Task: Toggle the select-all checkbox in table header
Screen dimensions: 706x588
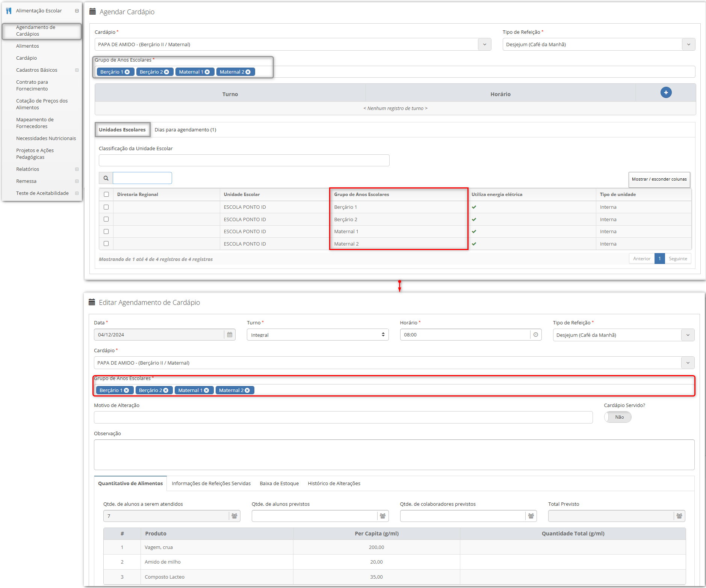Action: tap(106, 194)
